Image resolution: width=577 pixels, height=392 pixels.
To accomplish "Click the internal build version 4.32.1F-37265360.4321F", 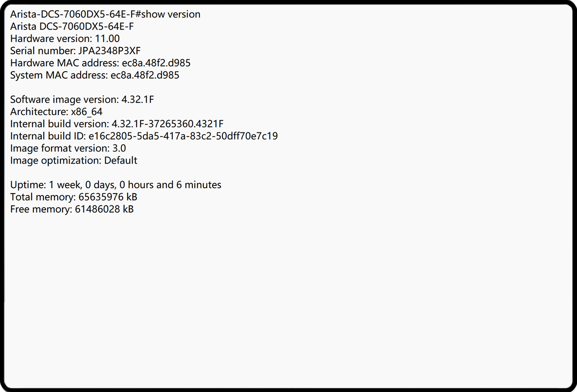I will tap(167, 124).
